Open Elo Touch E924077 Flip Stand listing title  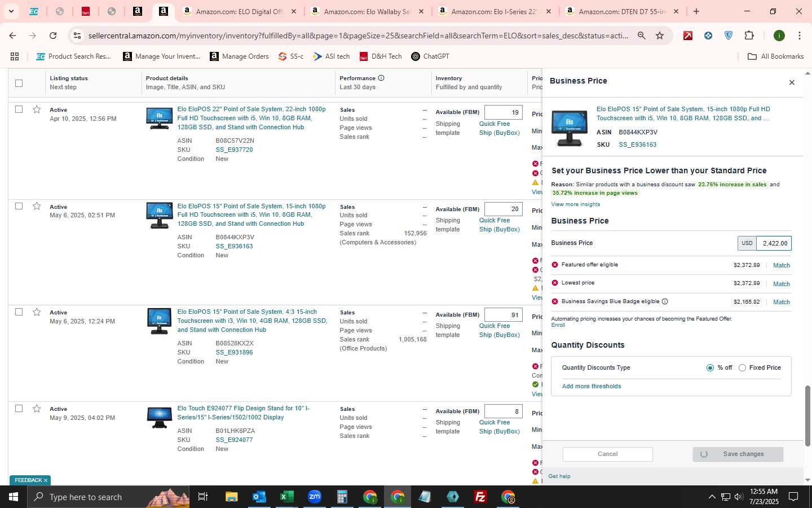click(x=243, y=413)
